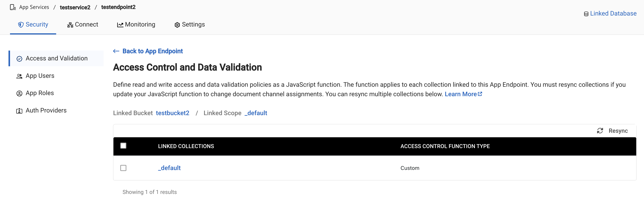
Task: Check the _default collection row checkbox
Action: pos(123,168)
